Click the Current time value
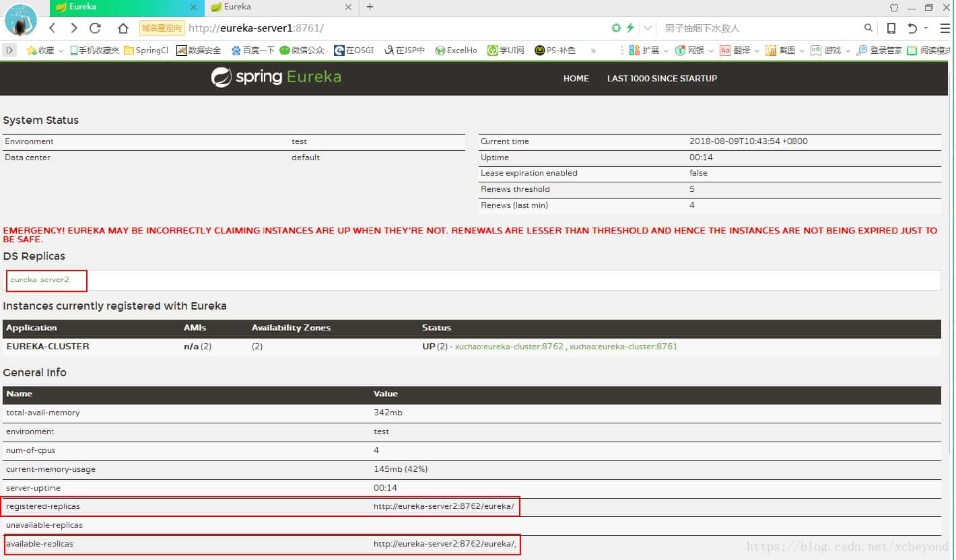956x560 pixels. (x=749, y=141)
